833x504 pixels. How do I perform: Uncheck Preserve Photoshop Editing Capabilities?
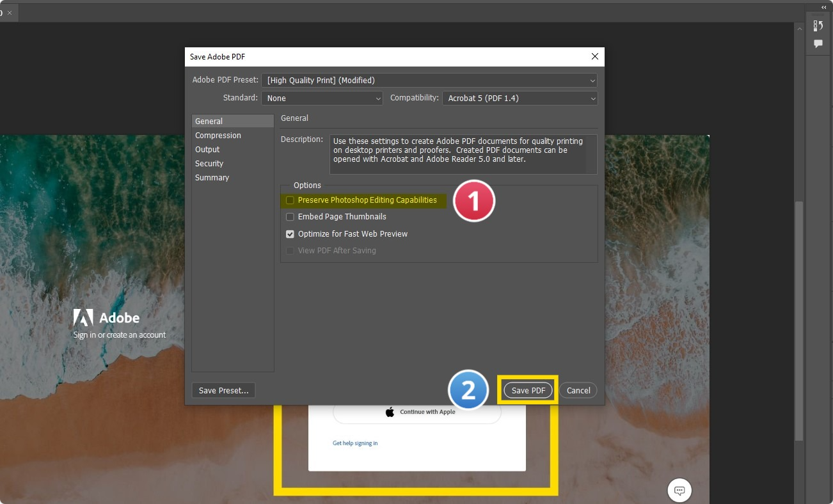290,200
